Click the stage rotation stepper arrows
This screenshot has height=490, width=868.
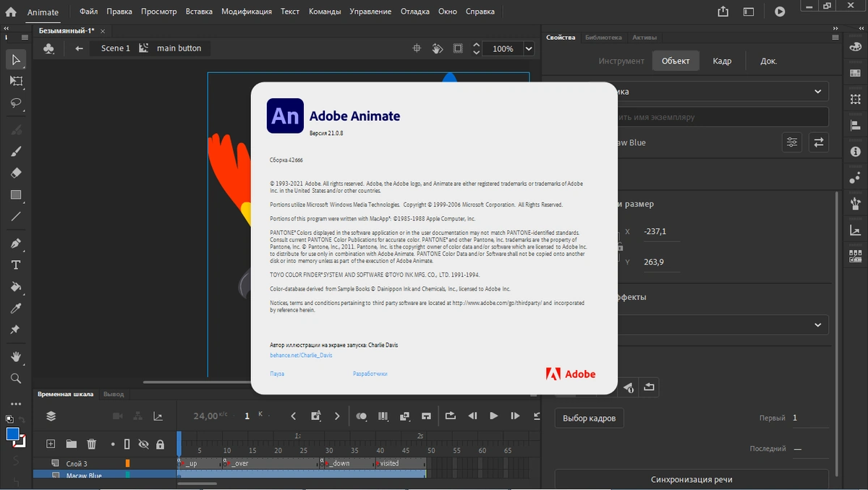476,48
